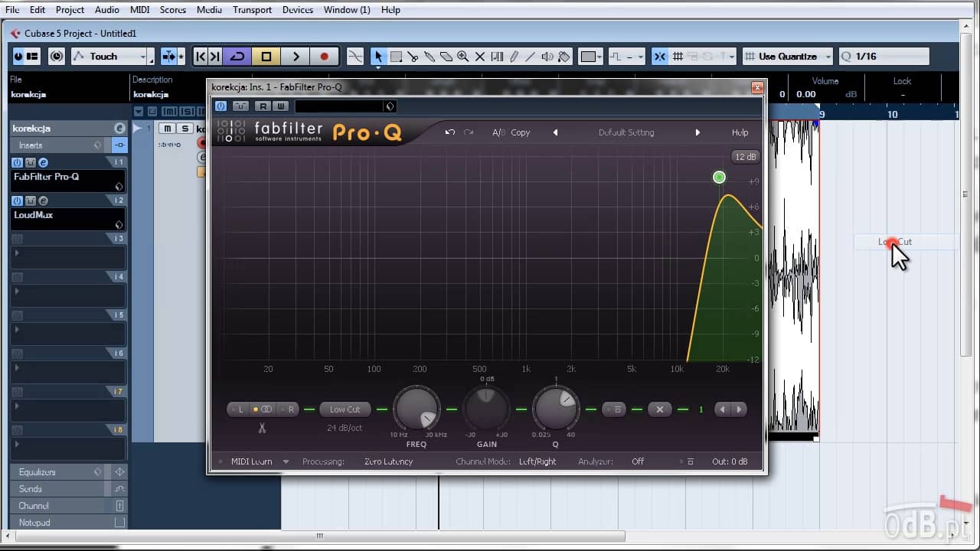Viewport: 980px width, 551px height.
Task: Open the Devices menu
Action: point(297,9)
